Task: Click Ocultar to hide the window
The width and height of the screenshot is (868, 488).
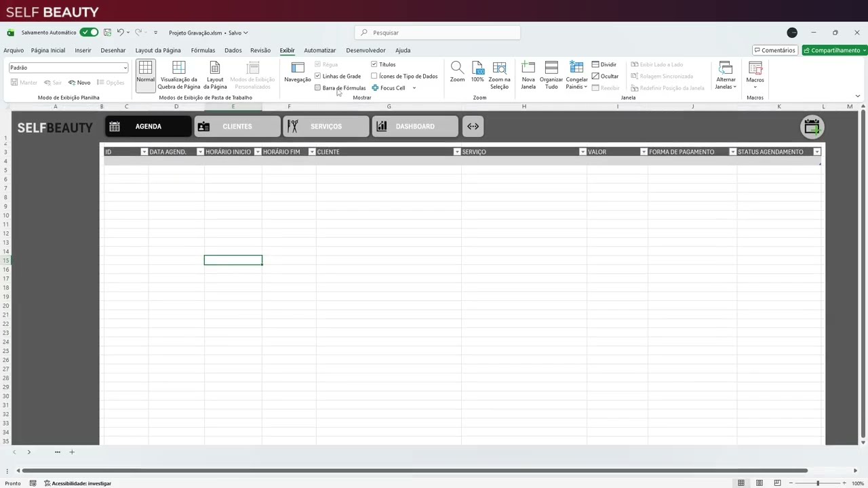Action: pos(605,76)
